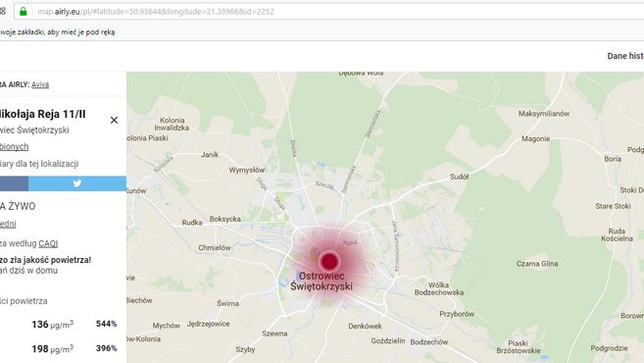Open the CAQI index link
Screen dimensions: 644x363
click(48, 243)
